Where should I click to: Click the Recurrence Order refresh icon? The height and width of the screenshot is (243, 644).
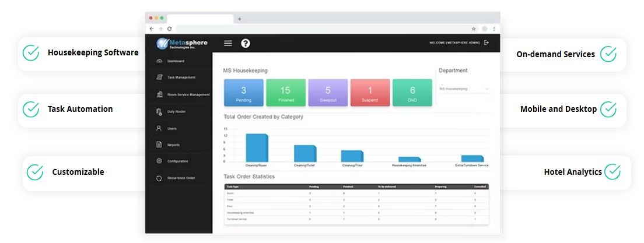(159, 178)
